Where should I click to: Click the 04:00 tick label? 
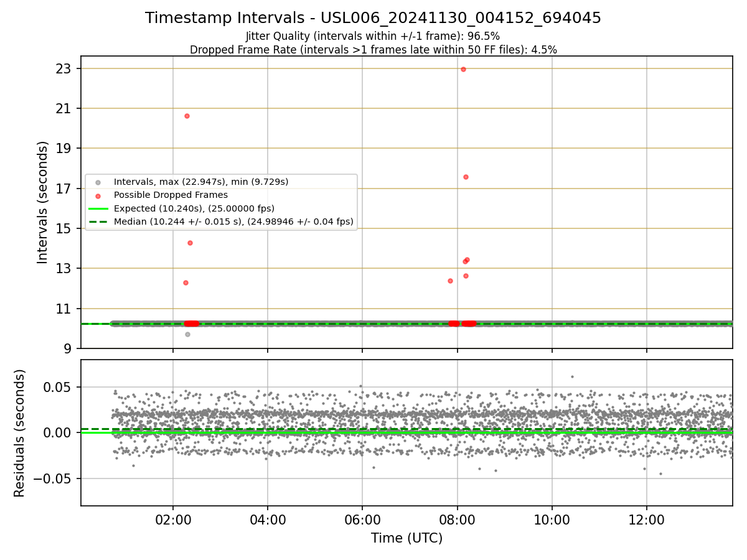(268, 520)
